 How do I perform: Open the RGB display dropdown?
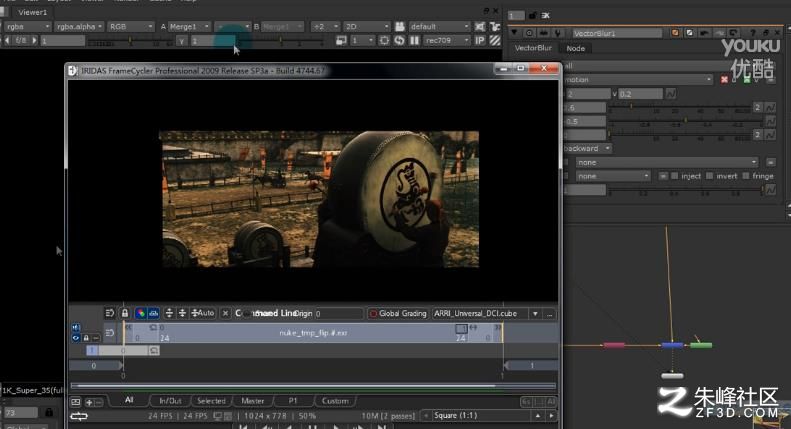[131, 26]
